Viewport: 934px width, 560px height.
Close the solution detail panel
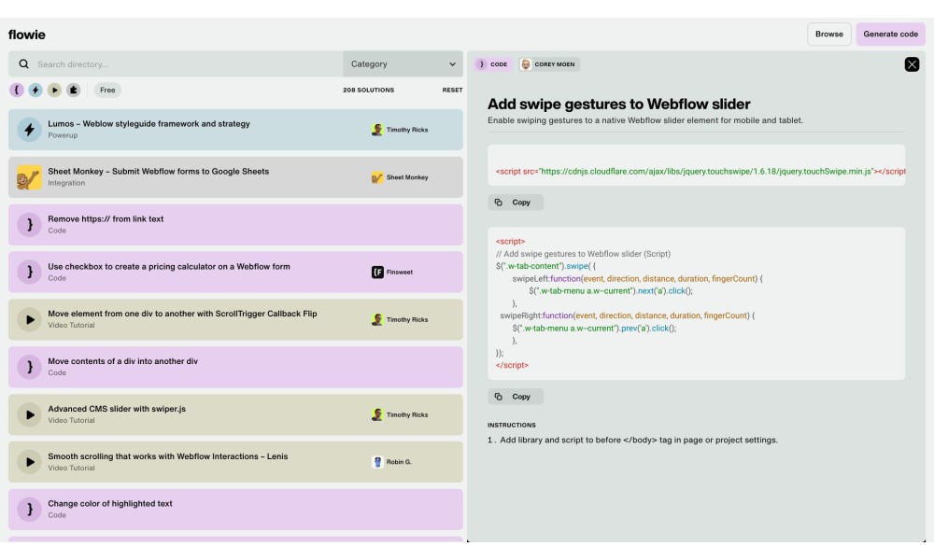tap(912, 64)
